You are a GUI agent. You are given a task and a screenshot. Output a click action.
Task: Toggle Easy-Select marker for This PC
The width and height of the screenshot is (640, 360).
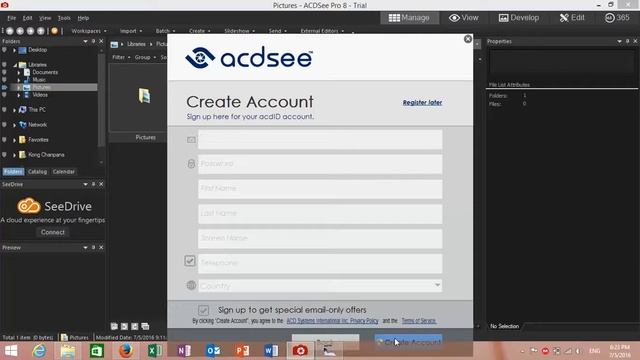click(4, 109)
